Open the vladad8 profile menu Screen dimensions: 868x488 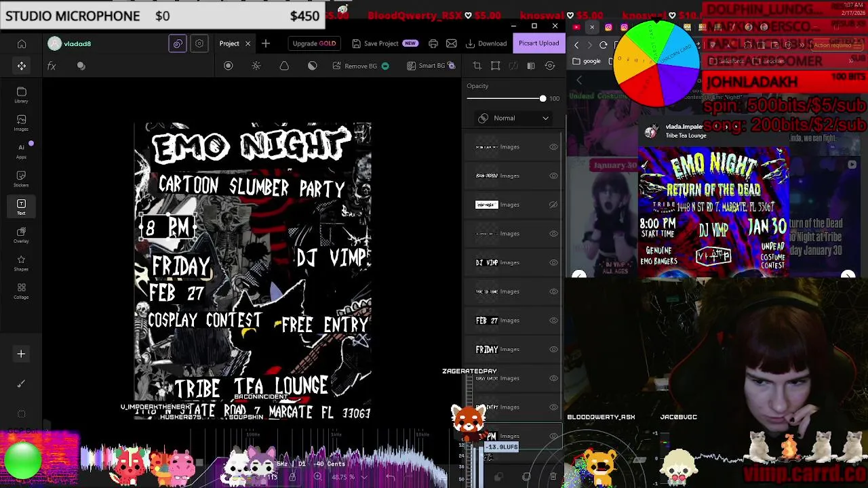[70, 43]
